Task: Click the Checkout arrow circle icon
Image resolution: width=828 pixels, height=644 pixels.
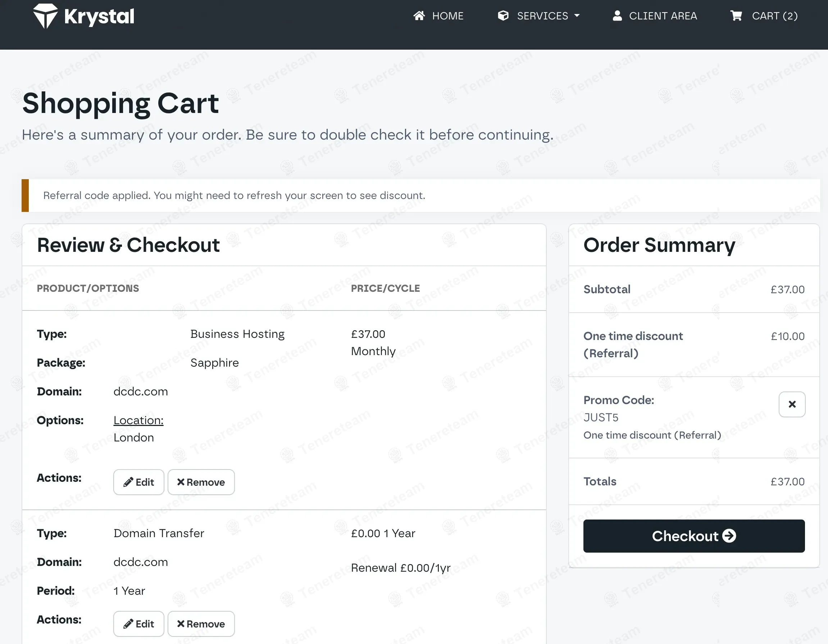Action: [729, 536]
